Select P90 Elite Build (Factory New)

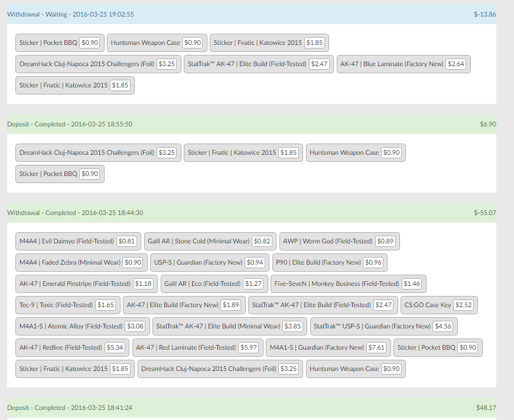click(x=330, y=262)
